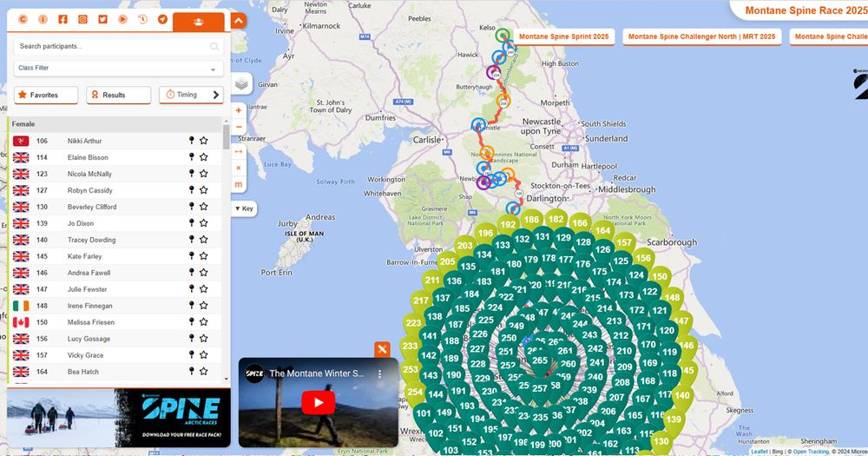Favorite Tracey Dowding with star

click(204, 240)
